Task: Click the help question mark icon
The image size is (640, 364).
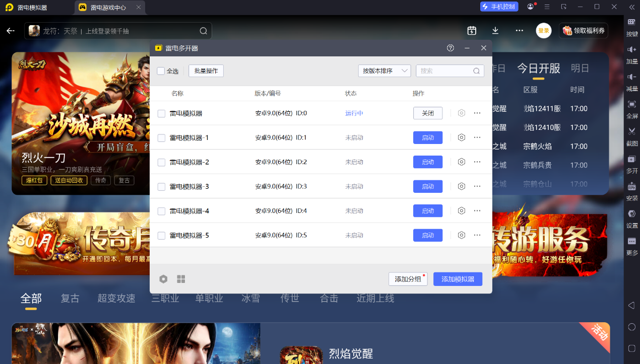Action: 451,48
